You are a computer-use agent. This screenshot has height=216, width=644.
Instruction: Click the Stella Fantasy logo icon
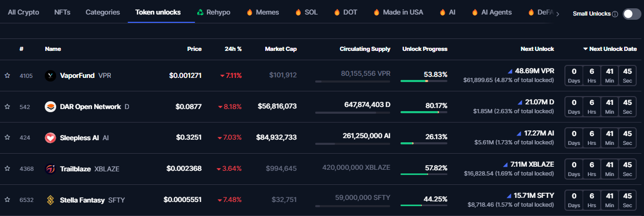50,200
